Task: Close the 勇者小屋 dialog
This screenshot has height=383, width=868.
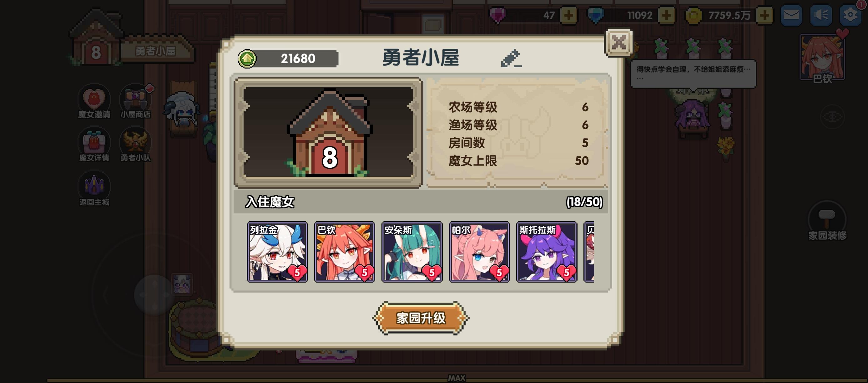Action: [x=619, y=43]
